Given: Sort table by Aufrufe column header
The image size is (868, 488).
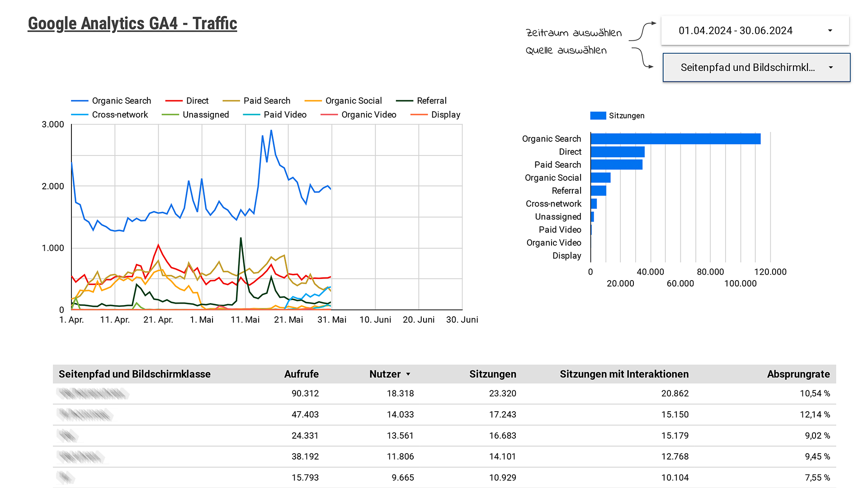Looking at the screenshot, I should [301, 374].
